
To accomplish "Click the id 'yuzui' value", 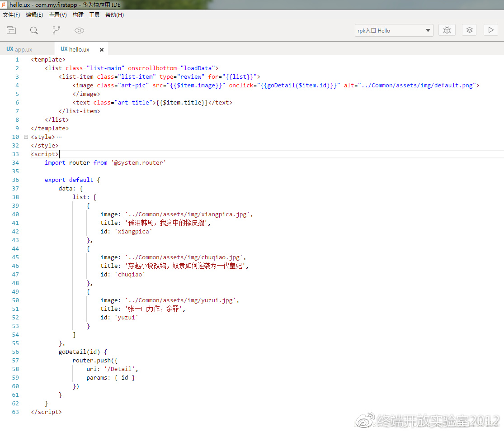I will pos(126,317).
